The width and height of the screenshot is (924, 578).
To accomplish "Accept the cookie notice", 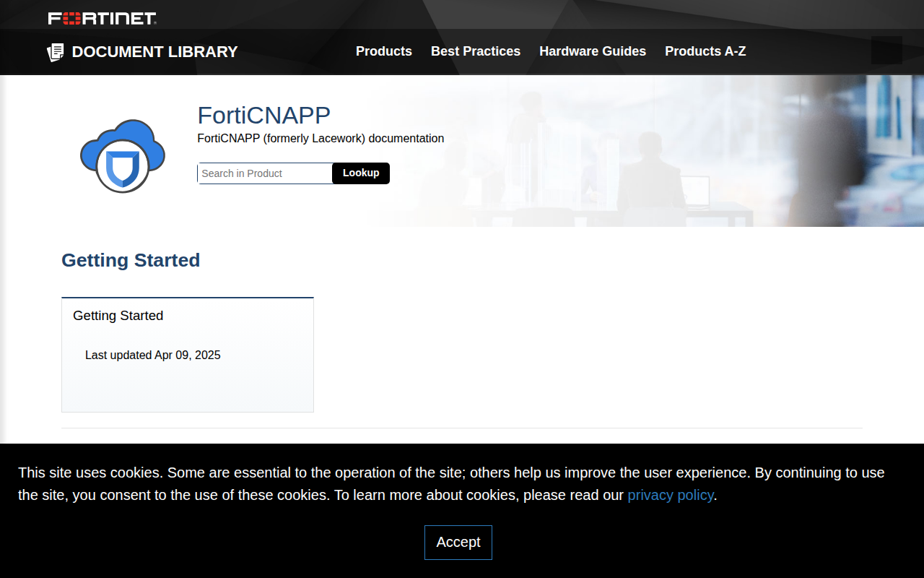I will tap(458, 543).
